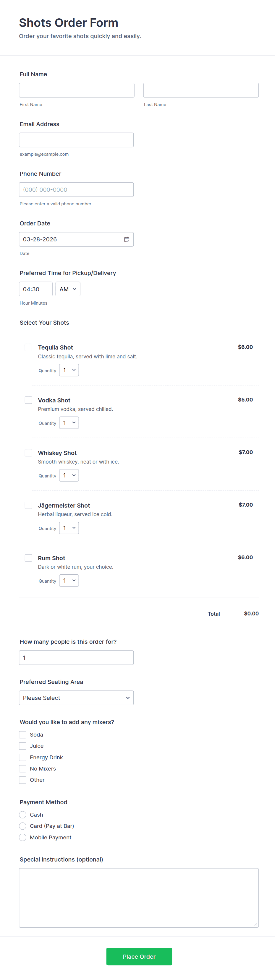Choose Cash as payment method
Viewport: 275px width, 980px height.
pyautogui.click(x=23, y=815)
